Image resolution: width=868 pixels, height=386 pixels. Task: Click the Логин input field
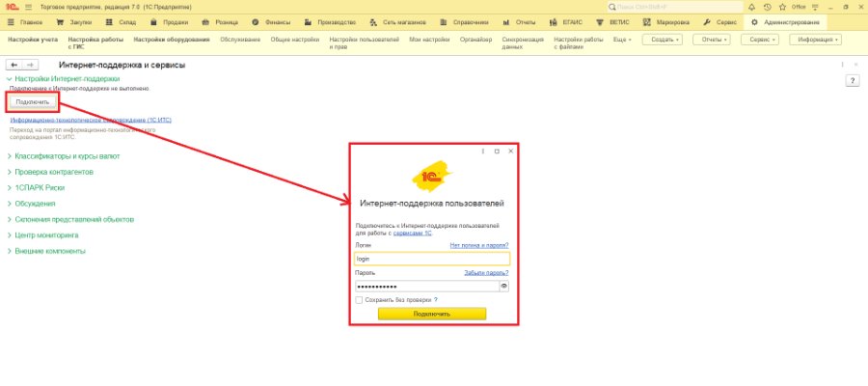tap(432, 259)
